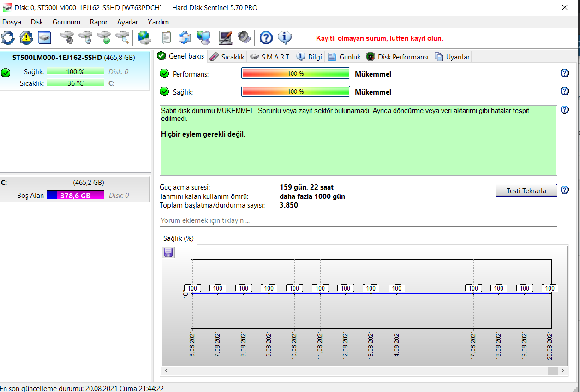Click the unregistered version registration link

click(x=380, y=39)
